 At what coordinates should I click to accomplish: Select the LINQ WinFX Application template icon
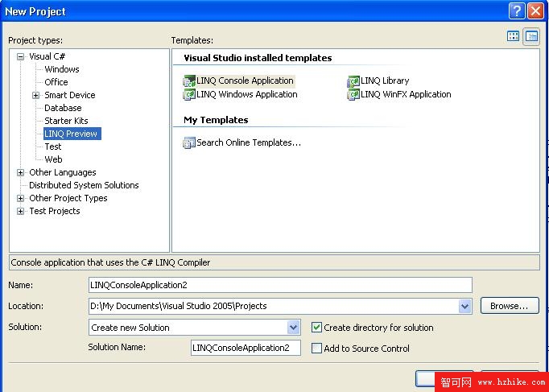coord(353,94)
